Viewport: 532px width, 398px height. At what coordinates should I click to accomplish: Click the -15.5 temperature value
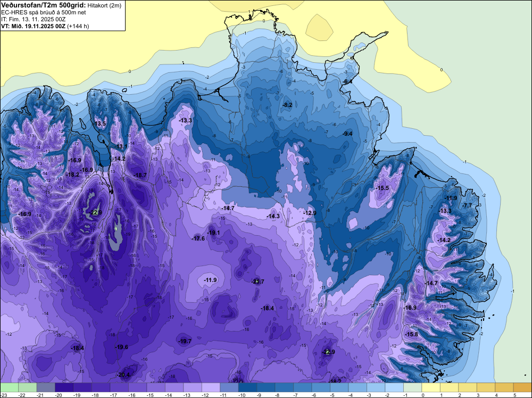(382, 188)
